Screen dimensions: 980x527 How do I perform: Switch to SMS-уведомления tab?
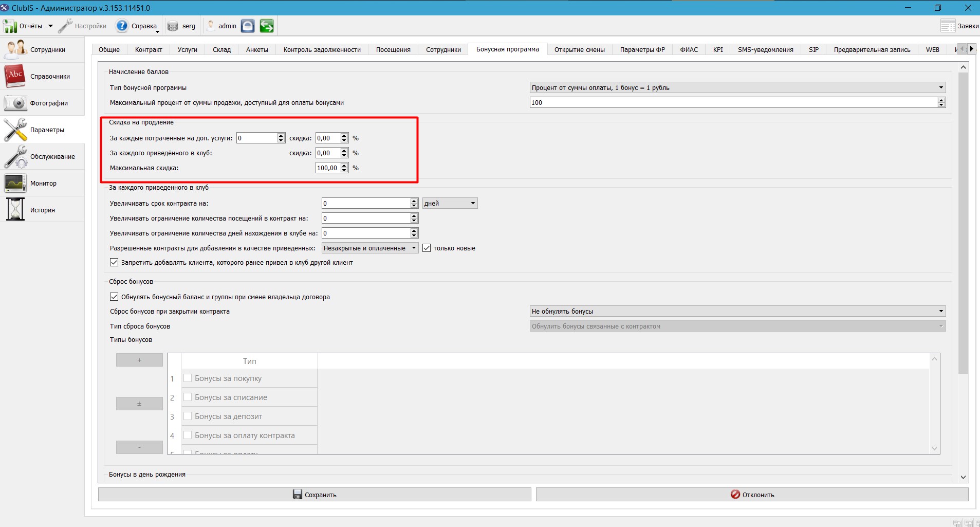(x=765, y=49)
